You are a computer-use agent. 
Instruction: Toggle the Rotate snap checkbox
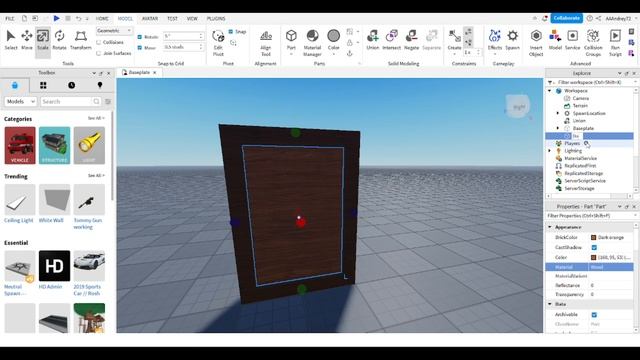pos(140,37)
